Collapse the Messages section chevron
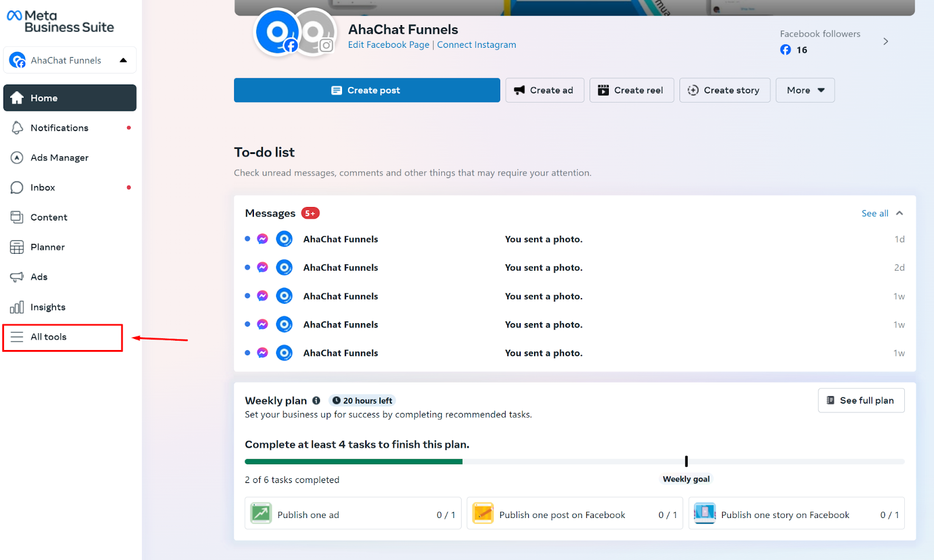This screenshot has width=934, height=560. pos(900,213)
